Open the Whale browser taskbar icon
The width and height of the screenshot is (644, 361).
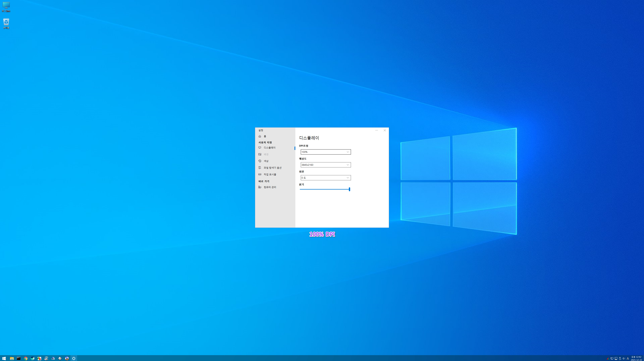pyautogui.click(x=33, y=358)
